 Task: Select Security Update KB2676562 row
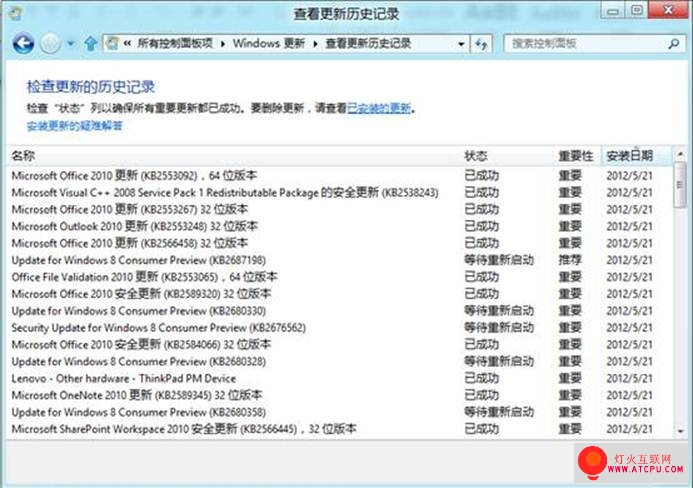point(340,328)
